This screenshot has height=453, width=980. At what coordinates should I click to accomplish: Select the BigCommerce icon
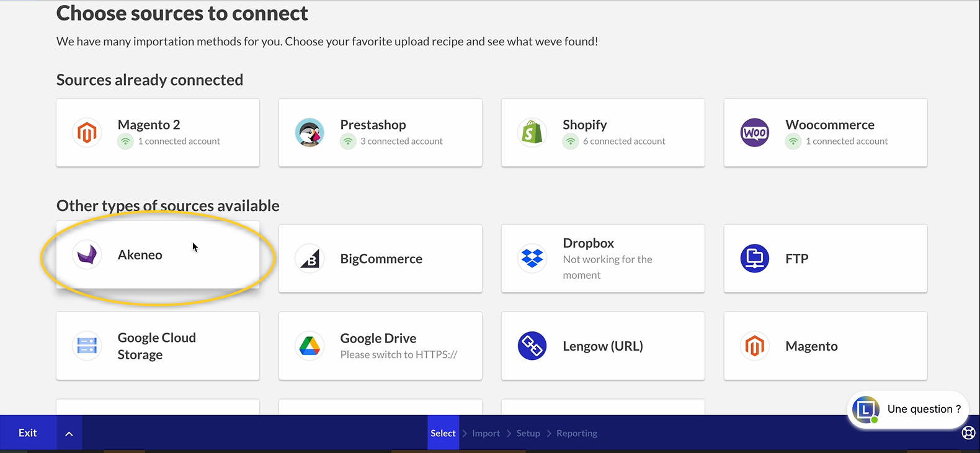coord(310,259)
